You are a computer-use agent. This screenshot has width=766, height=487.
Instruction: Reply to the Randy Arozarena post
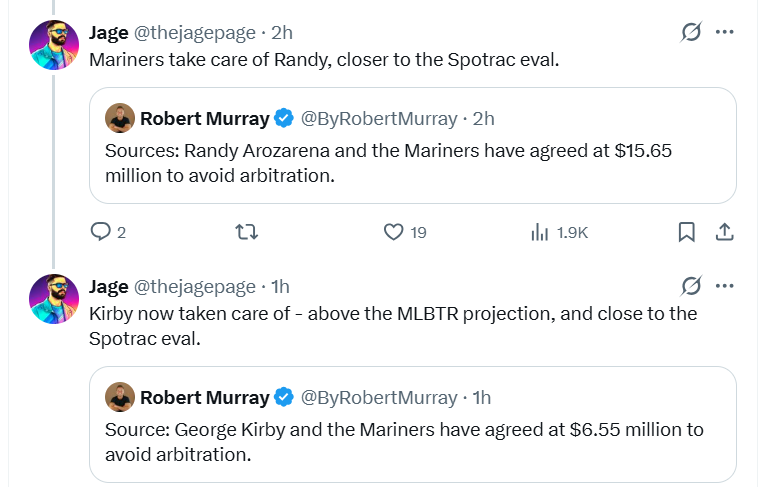click(101, 232)
